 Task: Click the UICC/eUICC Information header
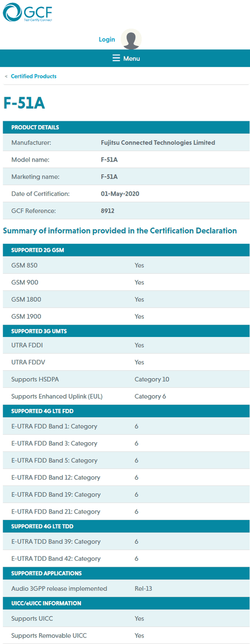[126, 604]
